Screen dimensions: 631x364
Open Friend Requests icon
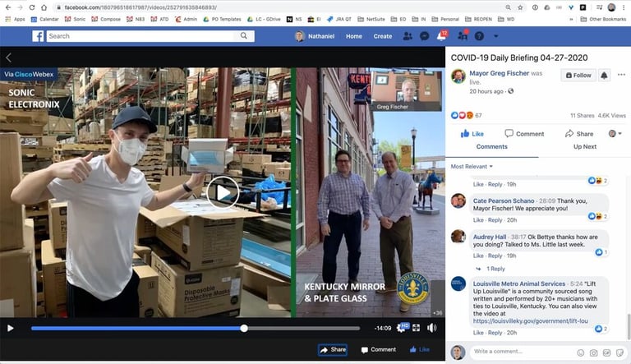(408, 36)
